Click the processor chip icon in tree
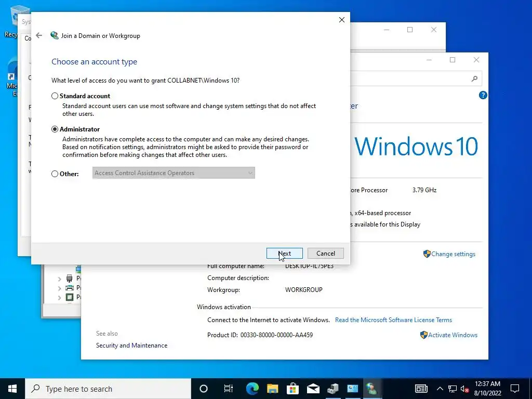This screenshot has height=399, width=532. [x=69, y=297]
